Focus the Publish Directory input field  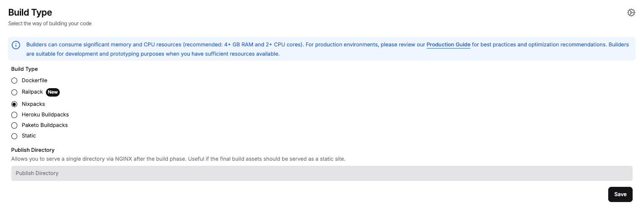click(x=322, y=173)
